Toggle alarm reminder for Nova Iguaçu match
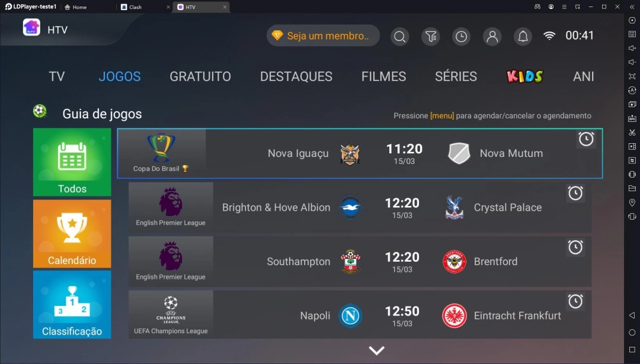Image resolution: width=640 pixels, height=364 pixels. click(586, 139)
